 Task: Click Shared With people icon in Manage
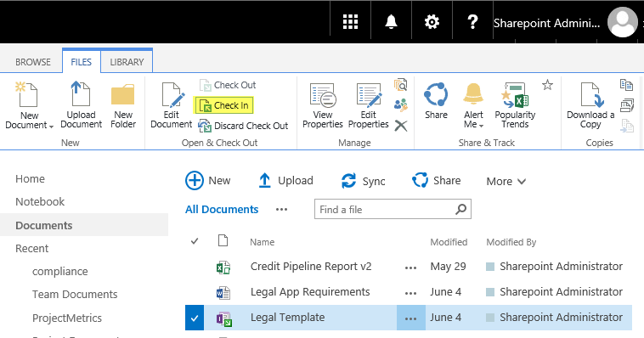(x=400, y=105)
